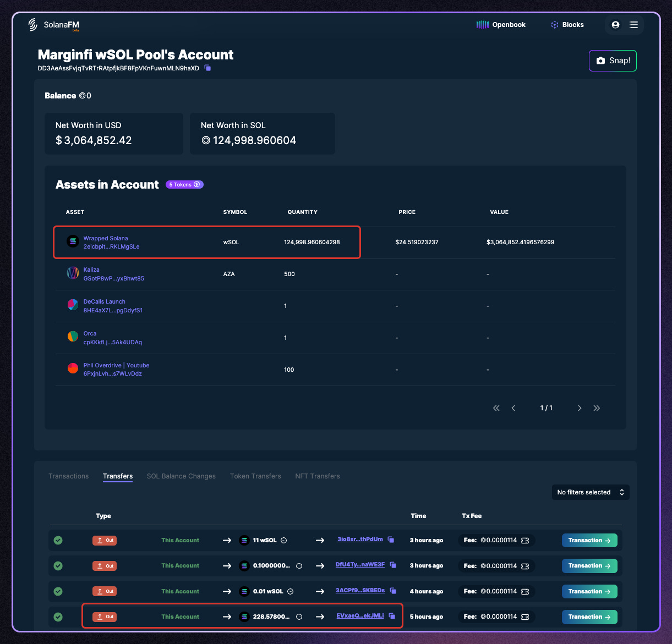Click the PRICE column header

click(407, 212)
